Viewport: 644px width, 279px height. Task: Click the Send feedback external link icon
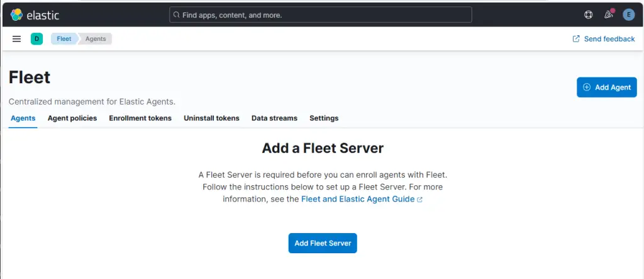tap(576, 38)
